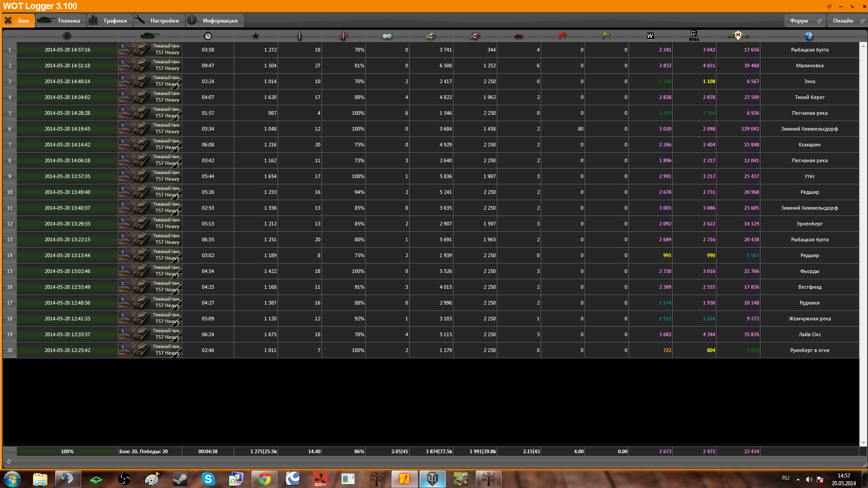This screenshot has height=488, width=868.
Task: Select row number 12
Action: coord(9,224)
